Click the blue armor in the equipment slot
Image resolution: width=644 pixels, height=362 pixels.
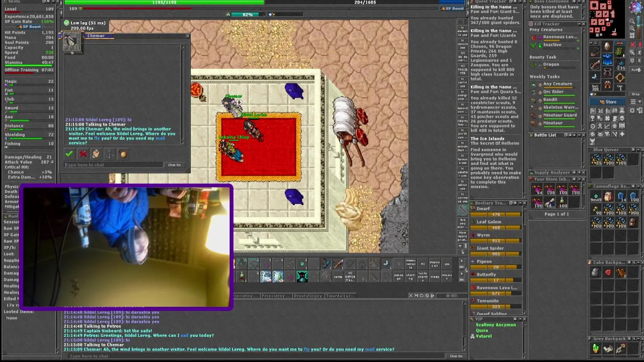[x=607, y=59]
